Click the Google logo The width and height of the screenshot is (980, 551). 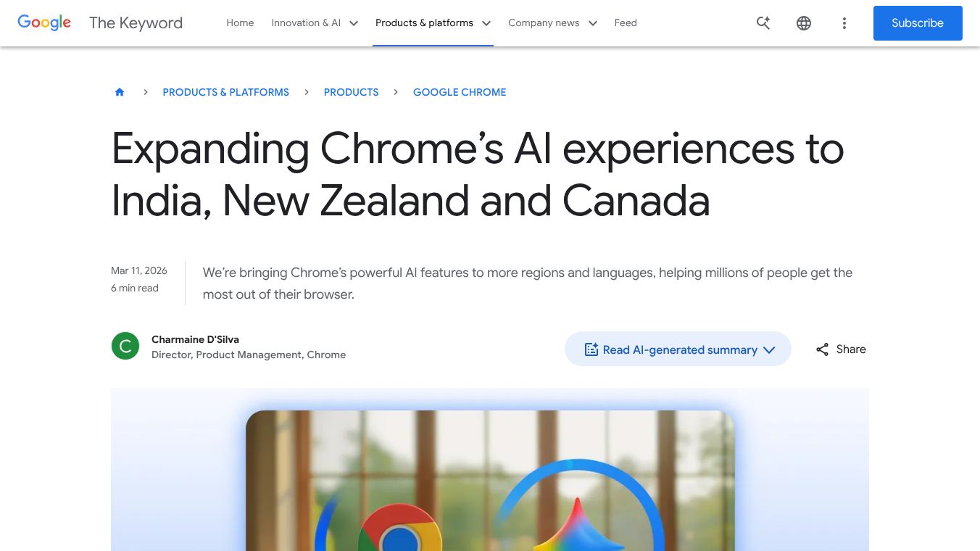44,22
